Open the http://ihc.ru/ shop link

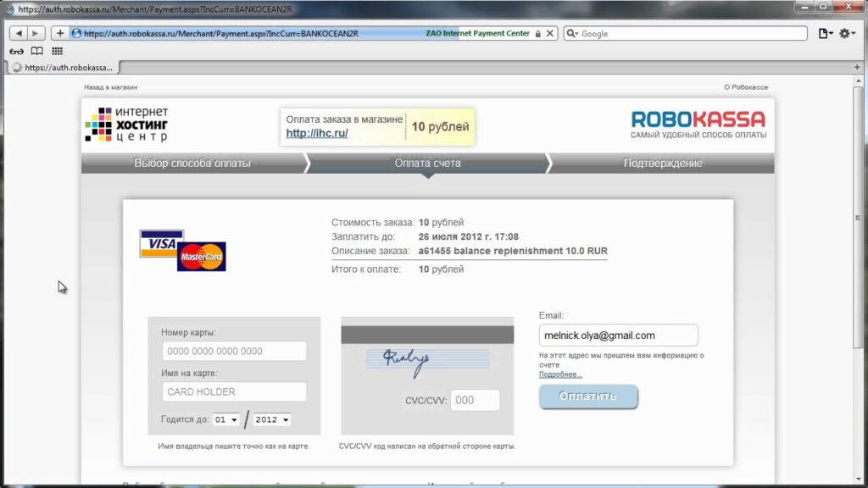[317, 133]
